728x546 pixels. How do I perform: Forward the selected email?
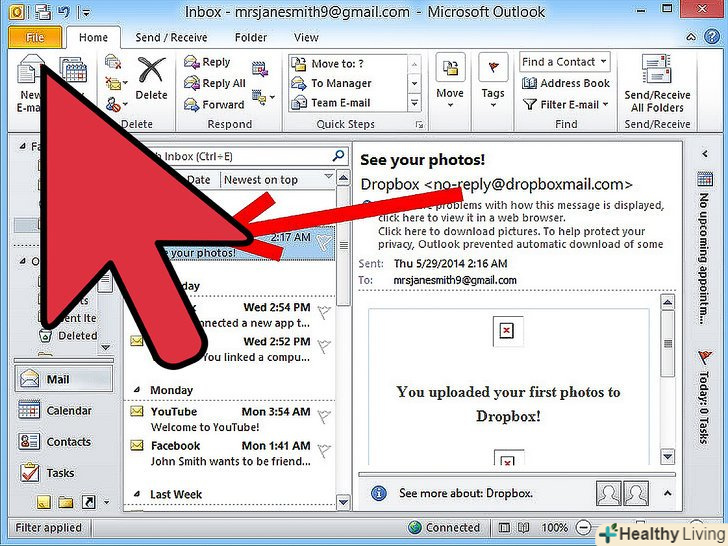pyautogui.click(x=214, y=104)
